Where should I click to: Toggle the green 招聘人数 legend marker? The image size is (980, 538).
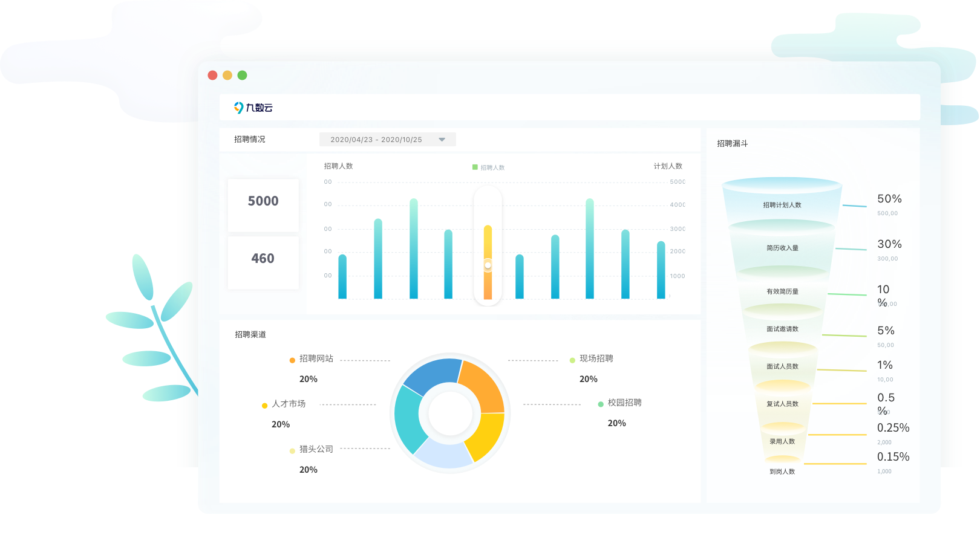(475, 167)
